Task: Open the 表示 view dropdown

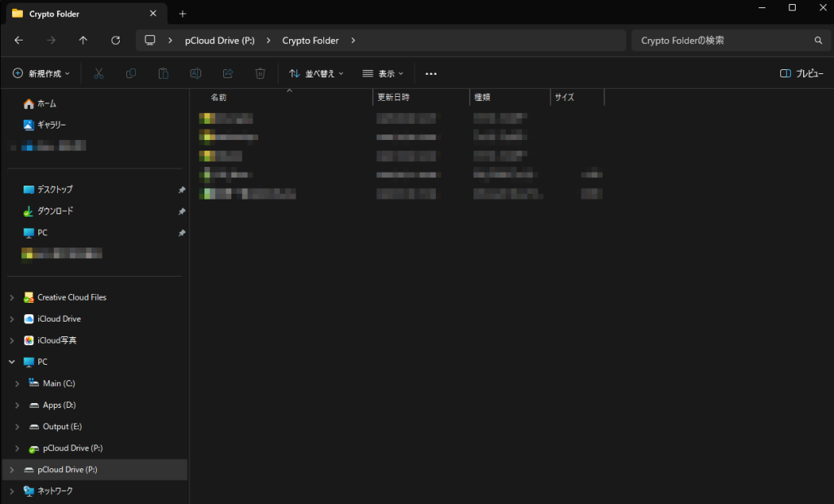Action: click(x=383, y=73)
